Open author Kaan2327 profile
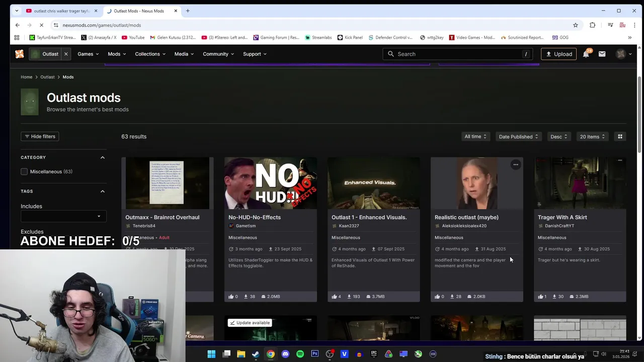This screenshot has width=644, height=362. pos(349,226)
